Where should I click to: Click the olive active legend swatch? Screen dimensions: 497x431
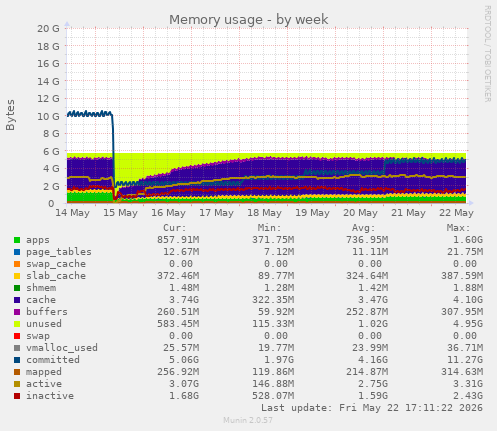[17, 384]
